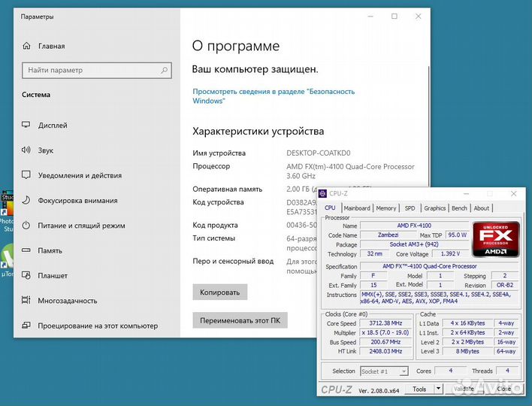
Task: Open the Главная home icon in Settings
Action: [x=26, y=46]
